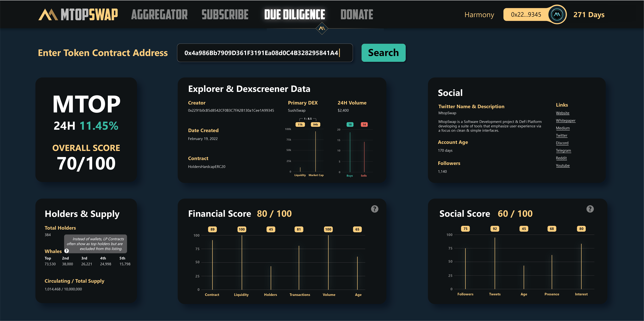This screenshot has height=321, width=644.
Task: Click the HoldersHardcapERC20 contract name
Action: [x=207, y=167]
